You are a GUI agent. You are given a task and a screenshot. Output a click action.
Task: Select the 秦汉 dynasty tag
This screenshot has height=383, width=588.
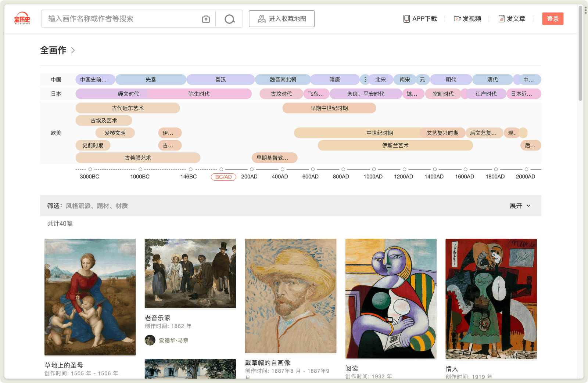click(220, 80)
